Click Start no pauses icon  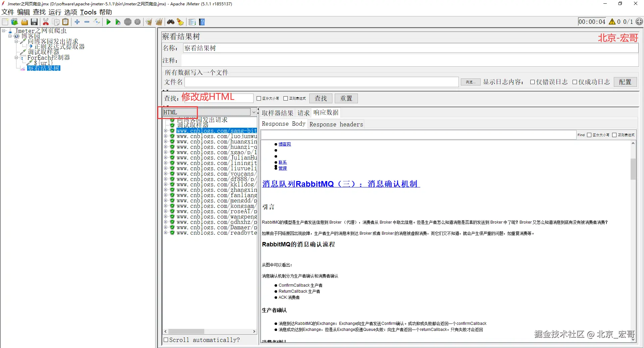pyautogui.click(x=118, y=22)
